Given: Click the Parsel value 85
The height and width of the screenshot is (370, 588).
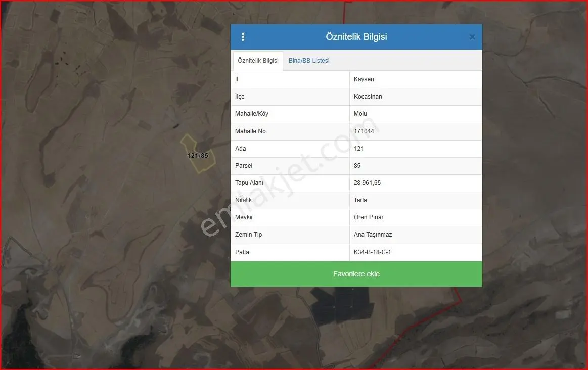Looking at the screenshot, I should click(x=357, y=166).
